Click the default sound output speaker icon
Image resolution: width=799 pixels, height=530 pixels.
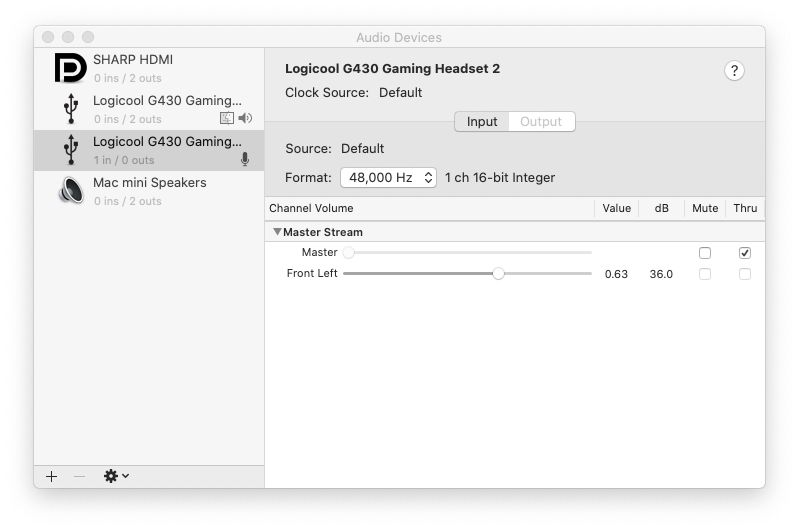point(245,118)
